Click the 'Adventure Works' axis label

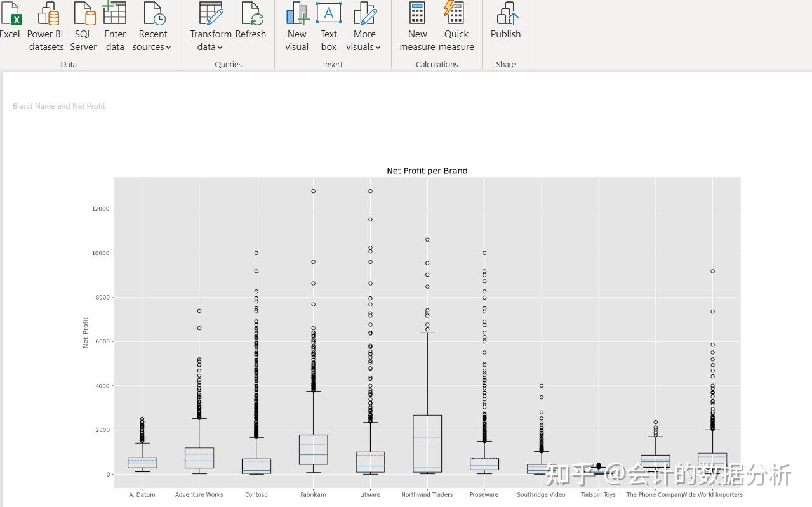(x=199, y=495)
